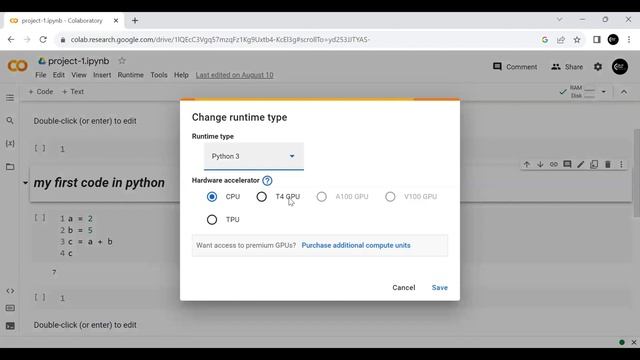Screen dimensions: 640x360
Task: Cancel the Change runtime type dialog
Action: [404, 288]
